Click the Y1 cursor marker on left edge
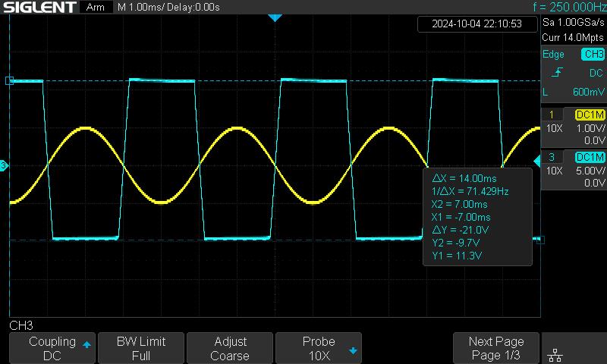The image size is (607, 364). pyautogui.click(x=9, y=80)
